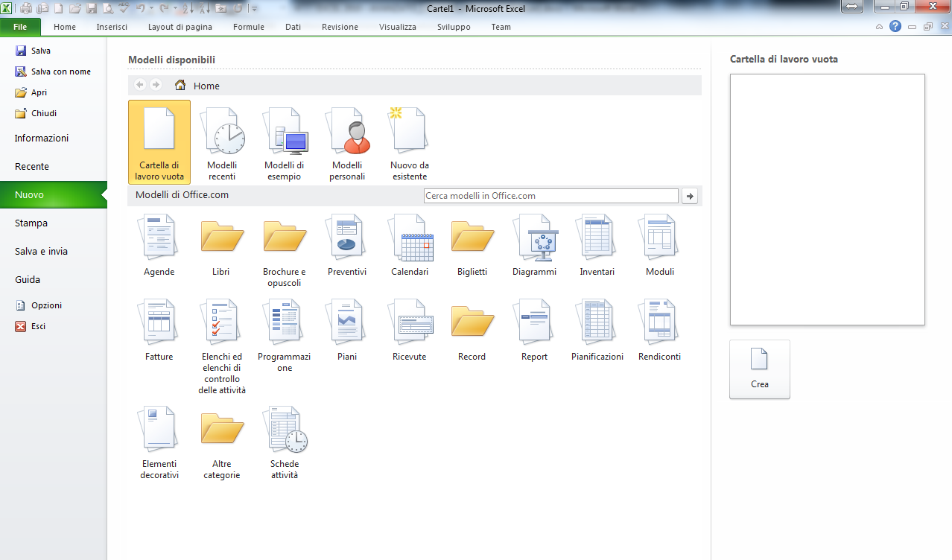Open the Calendari templates
The height and width of the screenshot is (560, 952).
pos(410,246)
